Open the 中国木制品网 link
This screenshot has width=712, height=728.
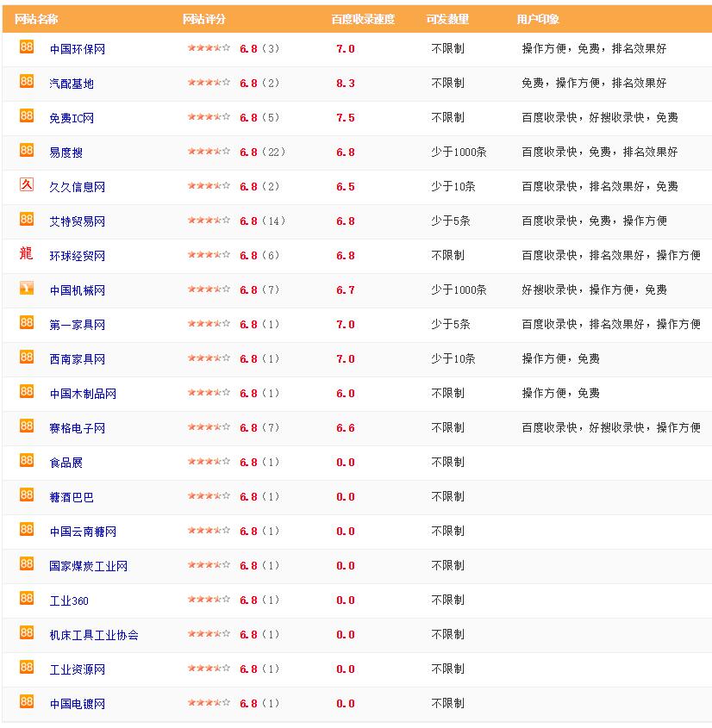pos(83,394)
